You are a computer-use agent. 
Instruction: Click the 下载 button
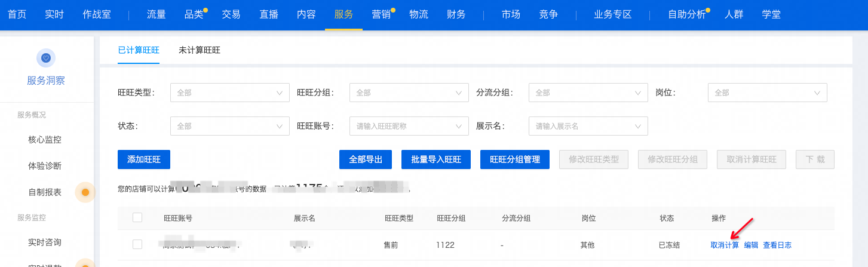point(815,159)
